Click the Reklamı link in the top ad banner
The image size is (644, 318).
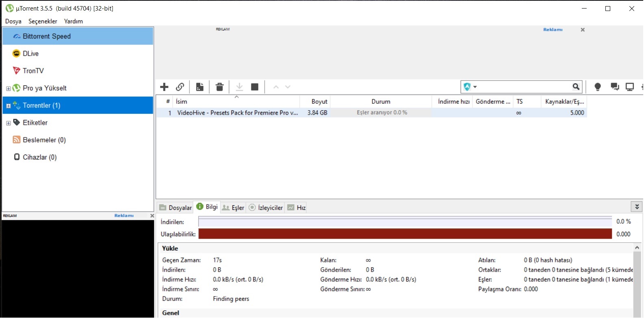(x=553, y=30)
